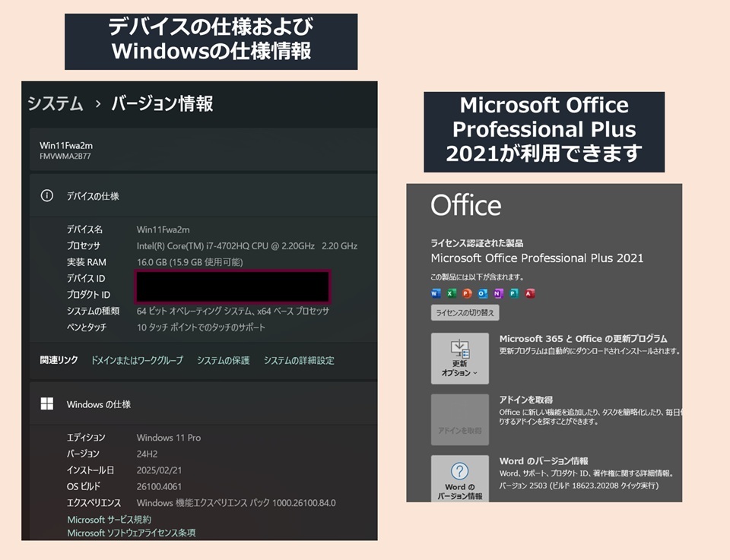Click the この製品には以下が含まれます label
The width and height of the screenshot is (730, 560).
[478, 277]
